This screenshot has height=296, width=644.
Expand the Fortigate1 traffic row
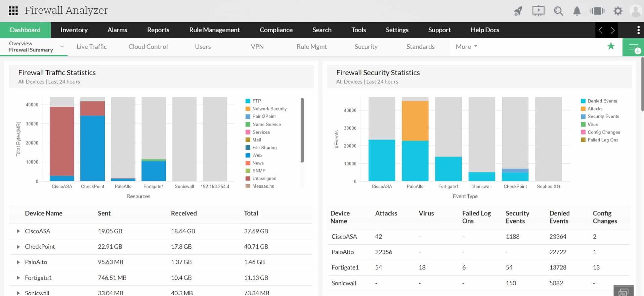point(18,278)
